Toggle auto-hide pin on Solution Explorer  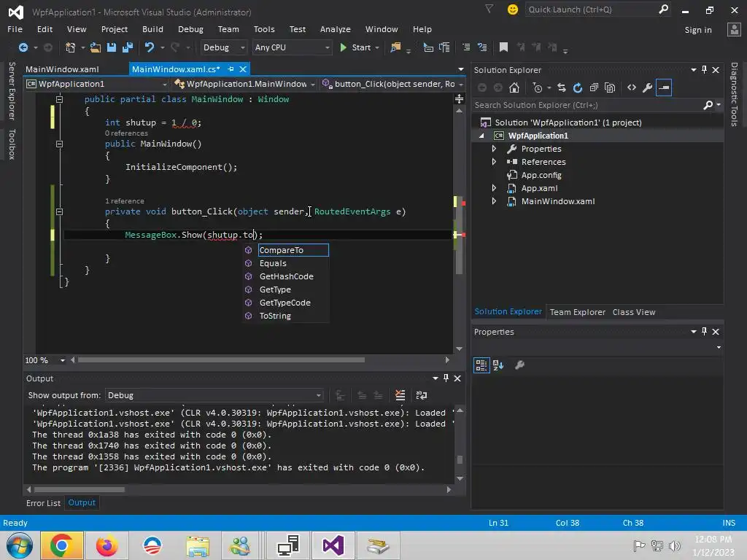(x=704, y=69)
